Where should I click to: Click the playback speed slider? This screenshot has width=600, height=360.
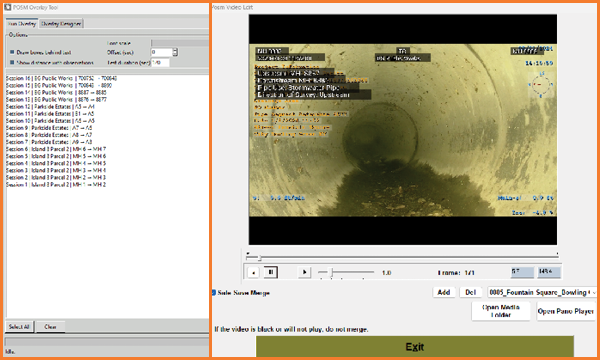pos(346,272)
